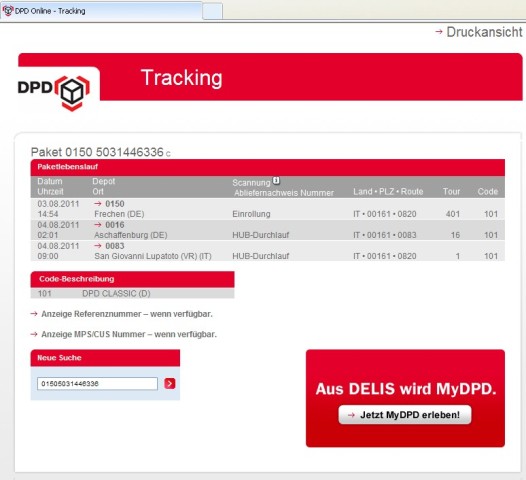
Task: Click the Tour column header
Action: pyautogui.click(x=452, y=192)
